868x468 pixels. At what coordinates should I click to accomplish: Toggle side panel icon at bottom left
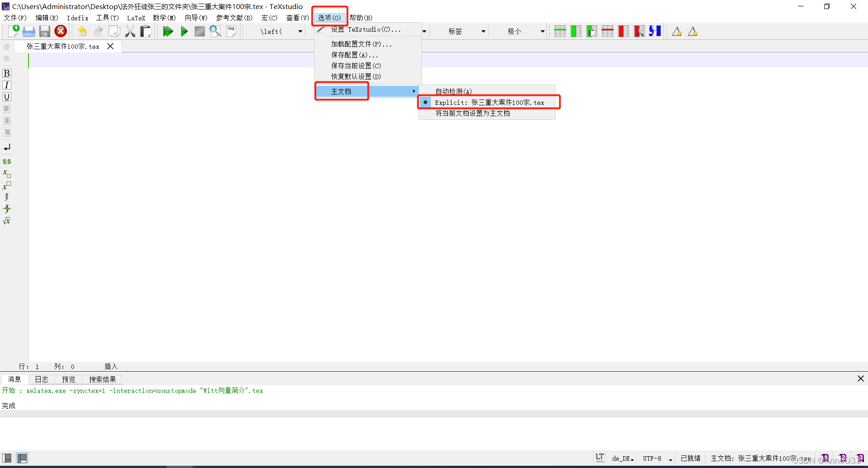7,458
